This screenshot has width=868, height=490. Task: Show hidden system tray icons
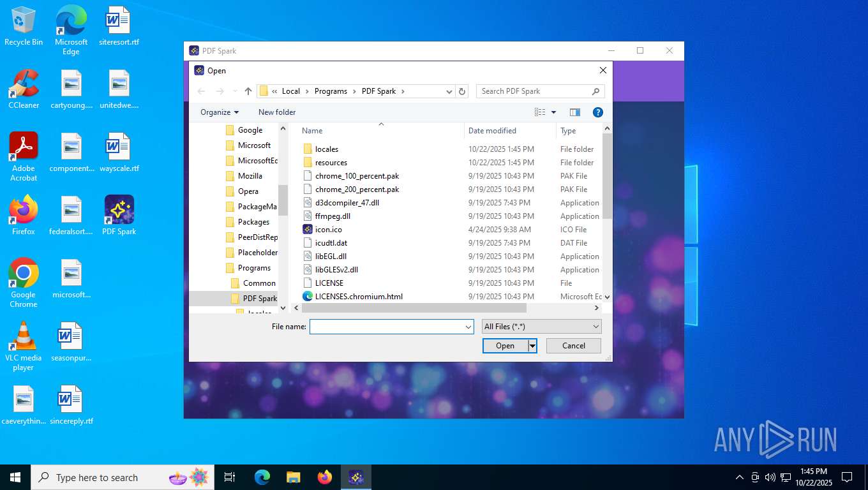point(740,477)
